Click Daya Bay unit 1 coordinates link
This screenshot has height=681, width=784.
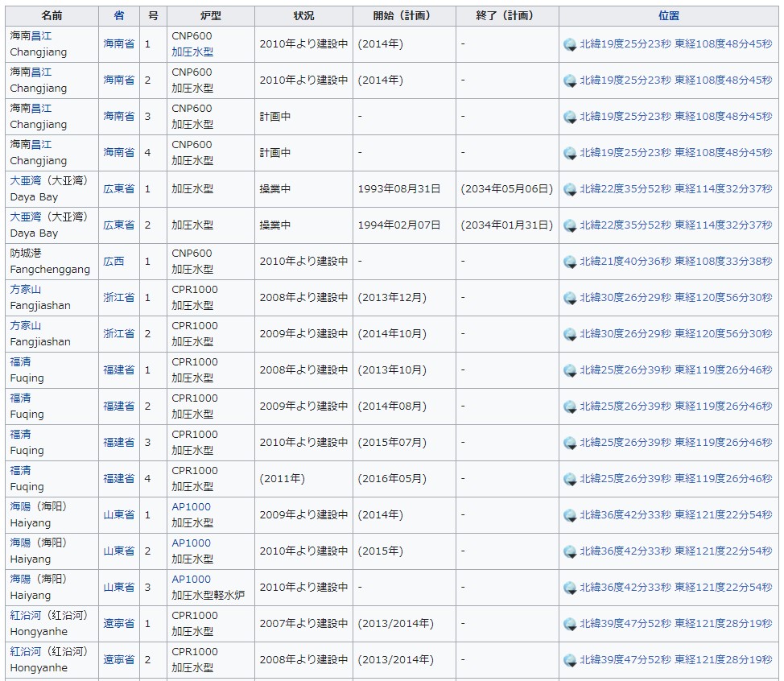click(675, 189)
